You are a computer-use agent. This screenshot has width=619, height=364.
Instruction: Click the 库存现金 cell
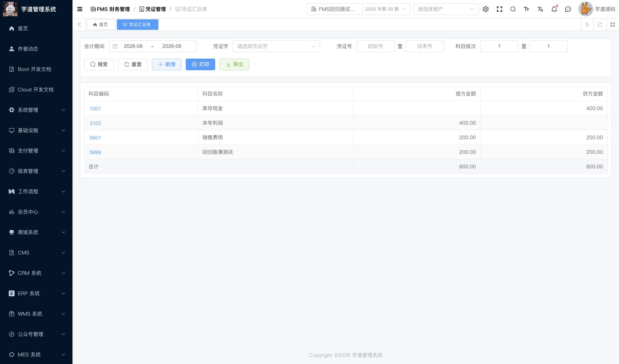pyautogui.click(x=275, y=108)
